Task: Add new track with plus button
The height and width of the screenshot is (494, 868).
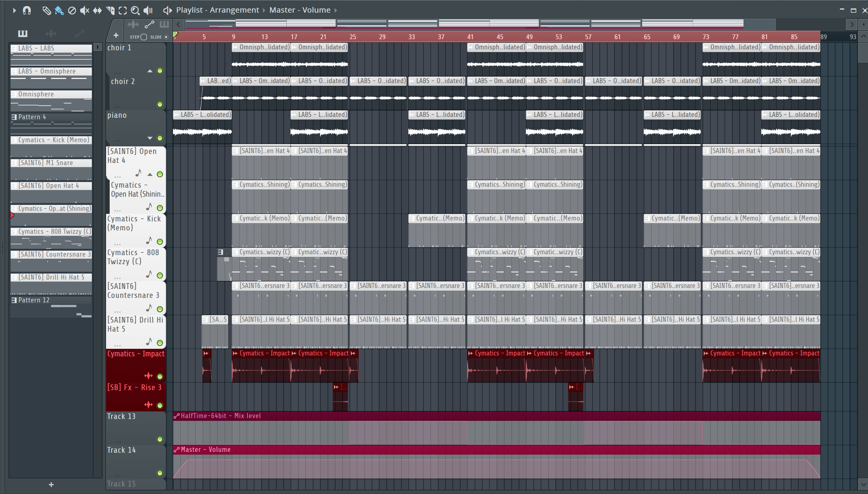Action: [116, 35]
